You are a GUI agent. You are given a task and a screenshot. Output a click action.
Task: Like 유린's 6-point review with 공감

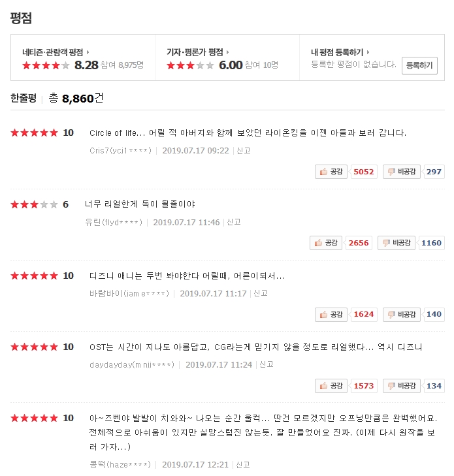[x=326, y=243]
